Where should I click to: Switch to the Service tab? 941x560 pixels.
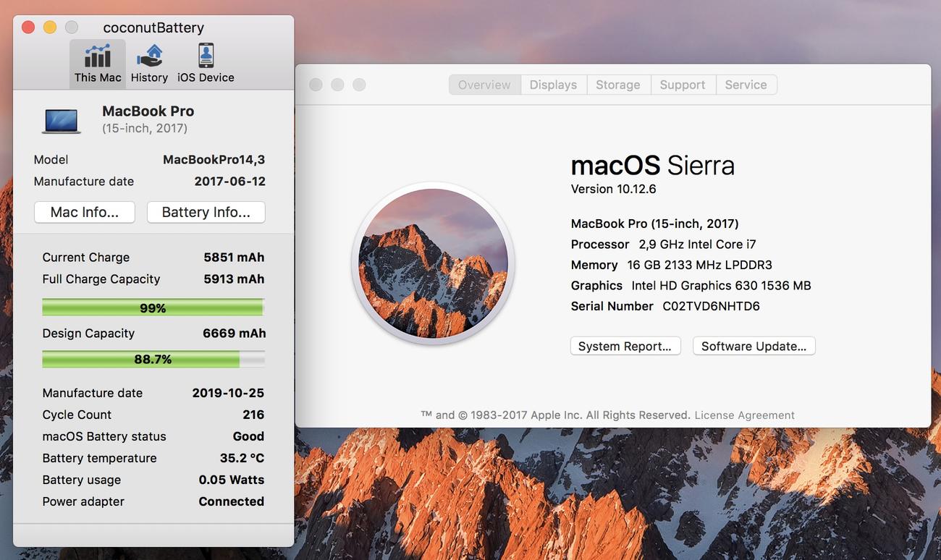[746, 85]
